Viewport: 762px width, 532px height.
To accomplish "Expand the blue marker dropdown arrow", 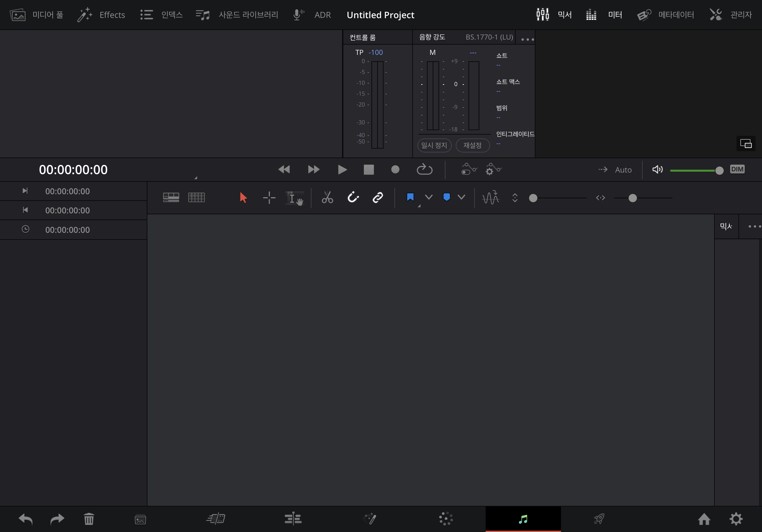I will (x=461, y=198).
